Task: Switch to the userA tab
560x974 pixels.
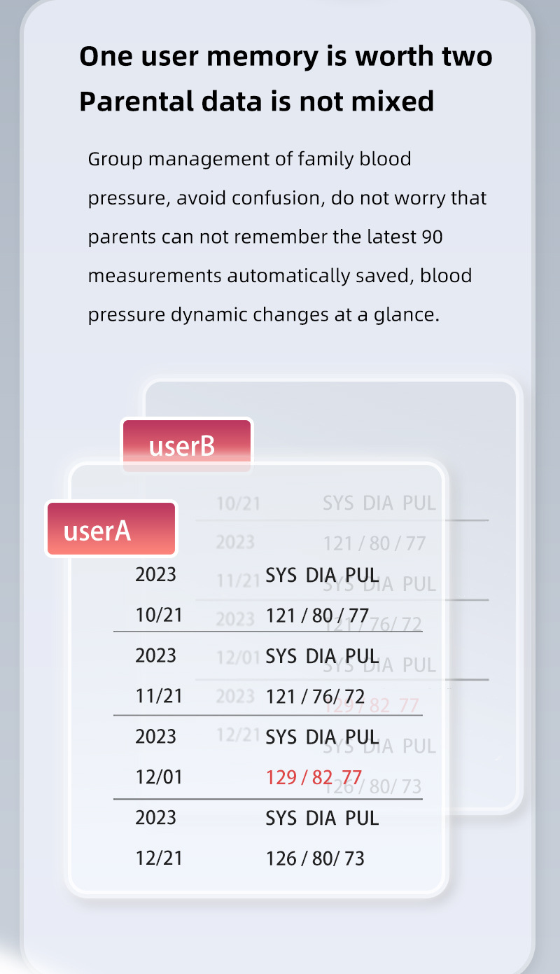Action: (x=111, y=529)
